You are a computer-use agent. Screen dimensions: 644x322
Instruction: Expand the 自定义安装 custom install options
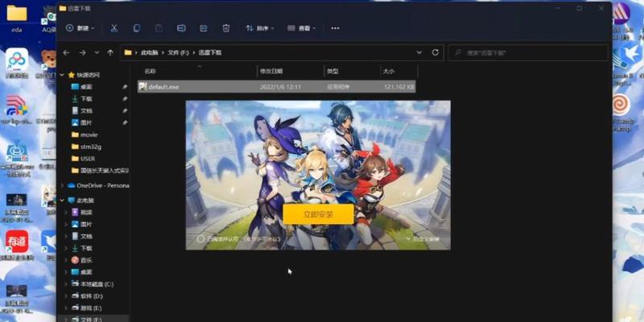tap(423, 238)
